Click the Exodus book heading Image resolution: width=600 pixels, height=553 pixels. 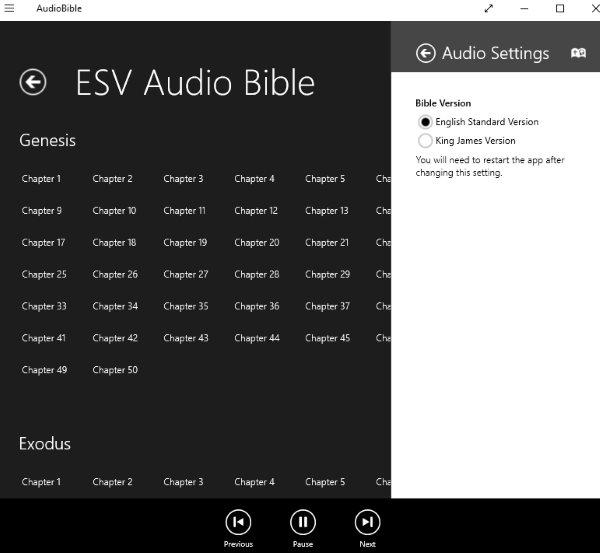point(45,443)
